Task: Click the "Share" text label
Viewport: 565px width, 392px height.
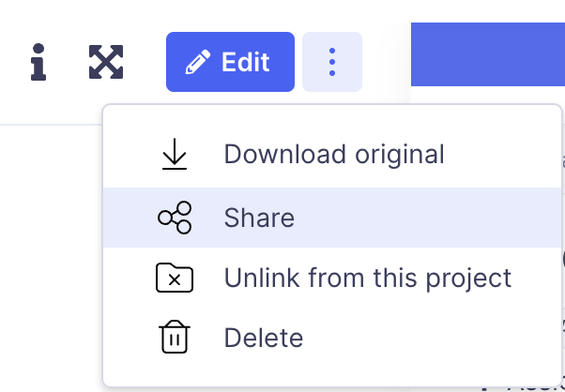Action: (x=259, y=218)
